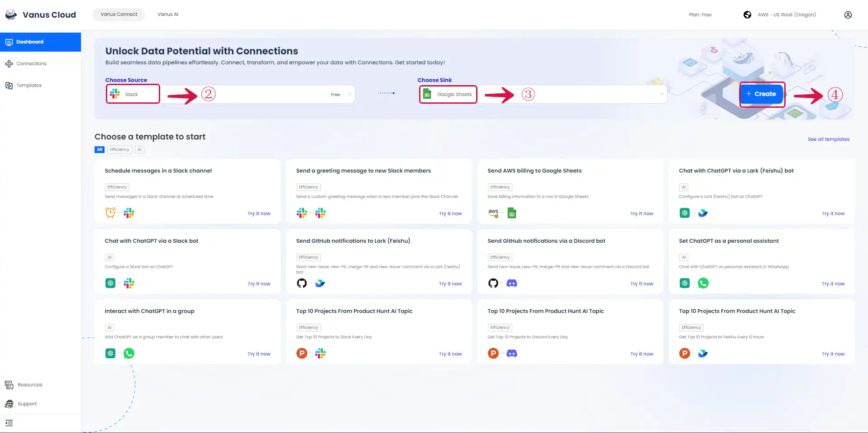Screen dimensions: 868x433
Task: Click the region globe icon in header
Action: click(747, 14)
